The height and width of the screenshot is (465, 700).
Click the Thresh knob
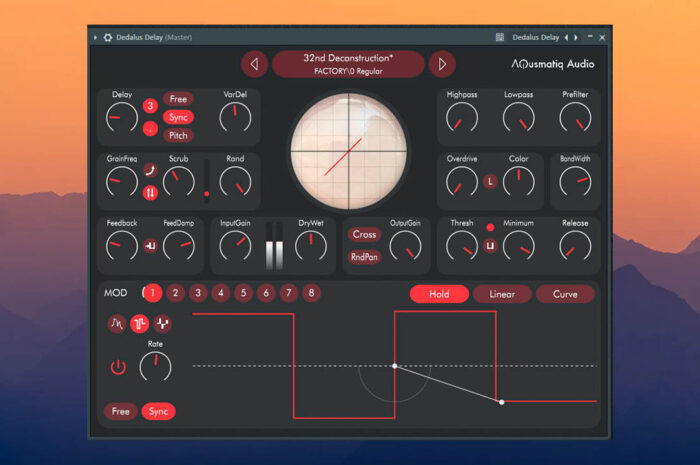(462, 245)
